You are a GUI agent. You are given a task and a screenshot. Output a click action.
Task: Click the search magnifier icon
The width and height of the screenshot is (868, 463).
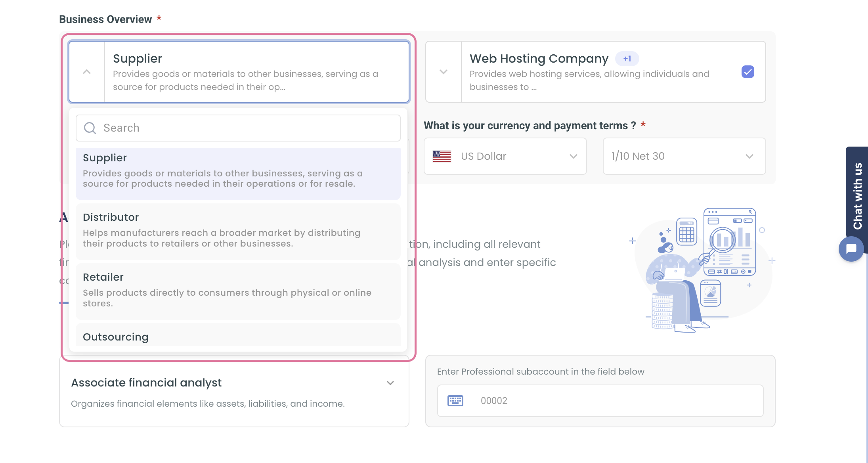(90, 128)
